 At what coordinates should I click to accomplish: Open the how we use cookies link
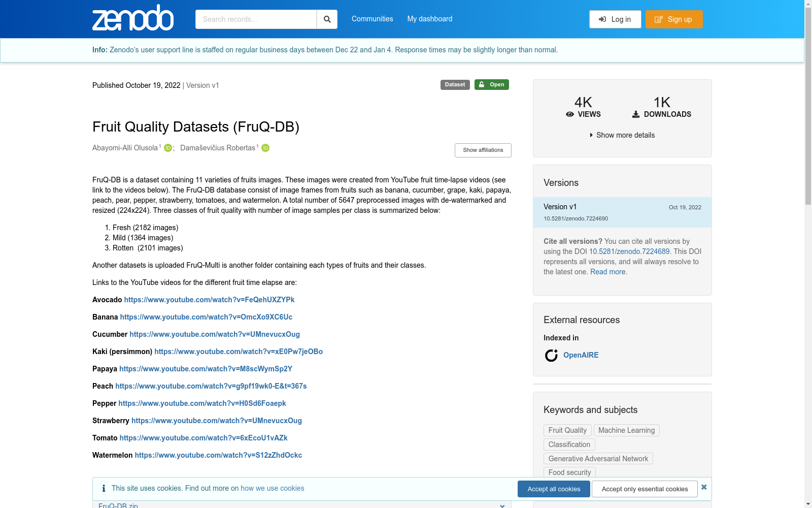[x=273, y=488]
